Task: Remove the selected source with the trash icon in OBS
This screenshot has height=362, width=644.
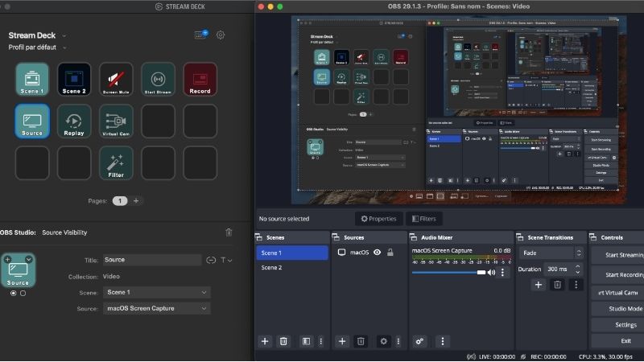Action: pos(361,341)
